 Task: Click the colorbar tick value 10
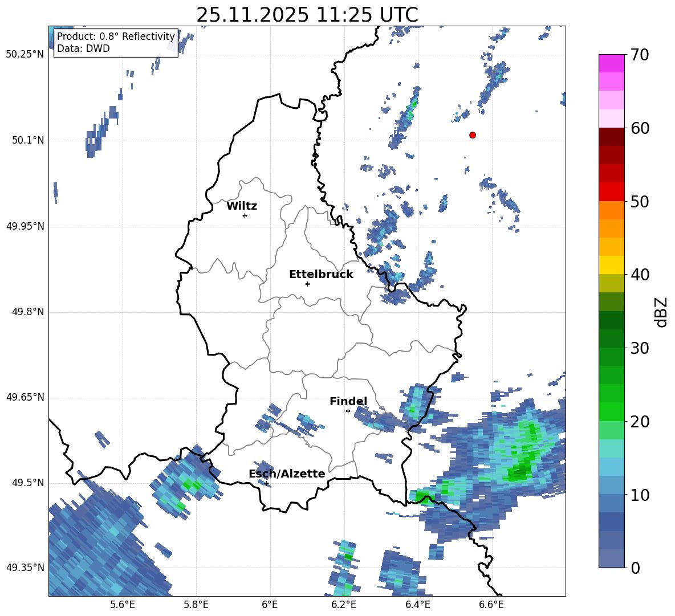[x=640, y=495]
